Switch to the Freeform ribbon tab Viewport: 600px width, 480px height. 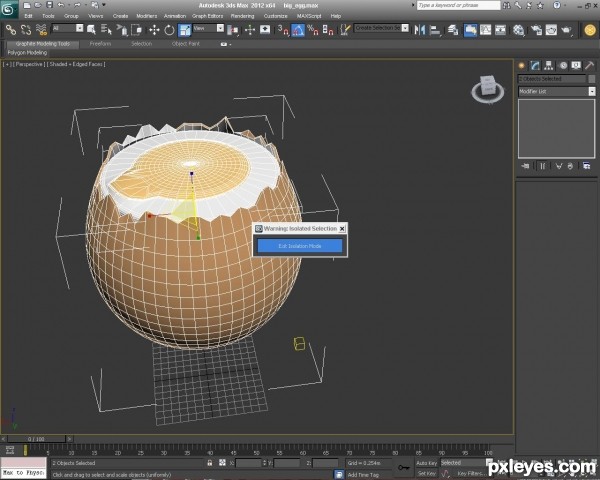tap(100, 44)
